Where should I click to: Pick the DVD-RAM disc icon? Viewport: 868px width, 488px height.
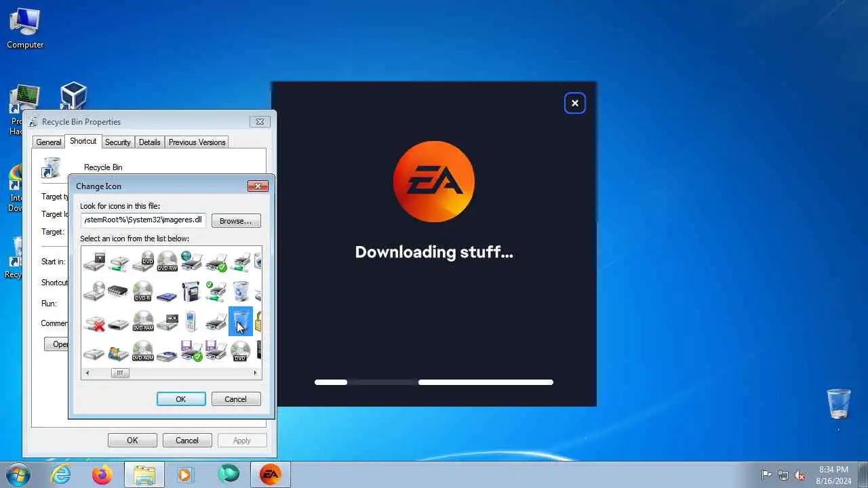coord(143,322)
